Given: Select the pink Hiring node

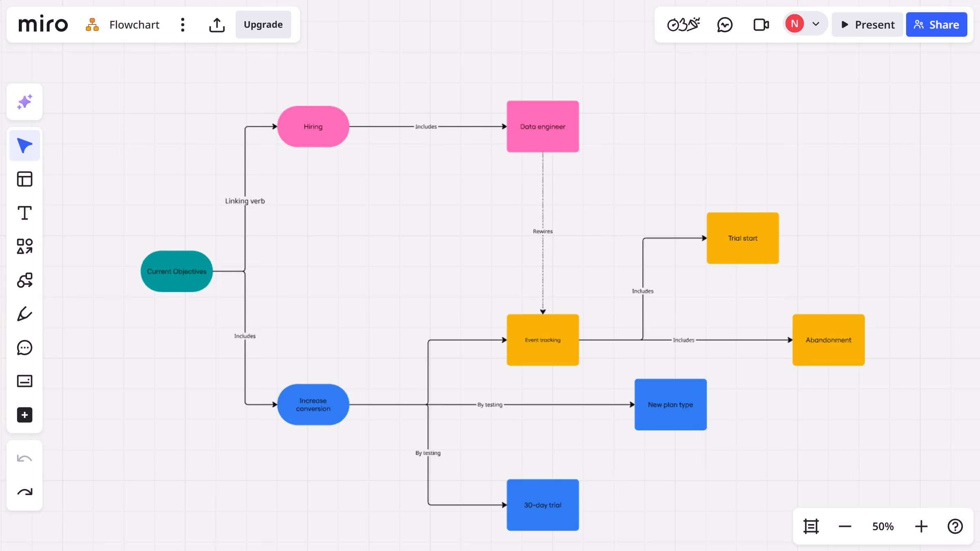Looking at the screenshot, I should coord(313,127).
